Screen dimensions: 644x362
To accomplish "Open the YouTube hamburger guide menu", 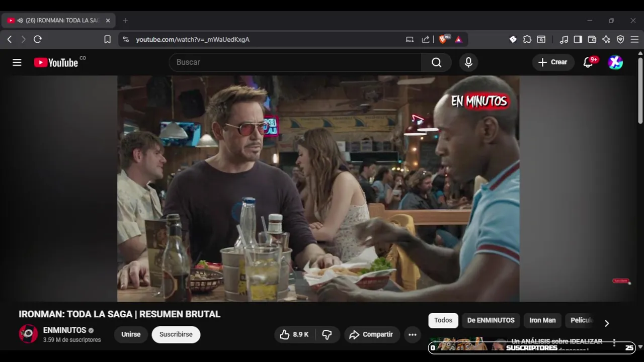I will click(17, 62).
